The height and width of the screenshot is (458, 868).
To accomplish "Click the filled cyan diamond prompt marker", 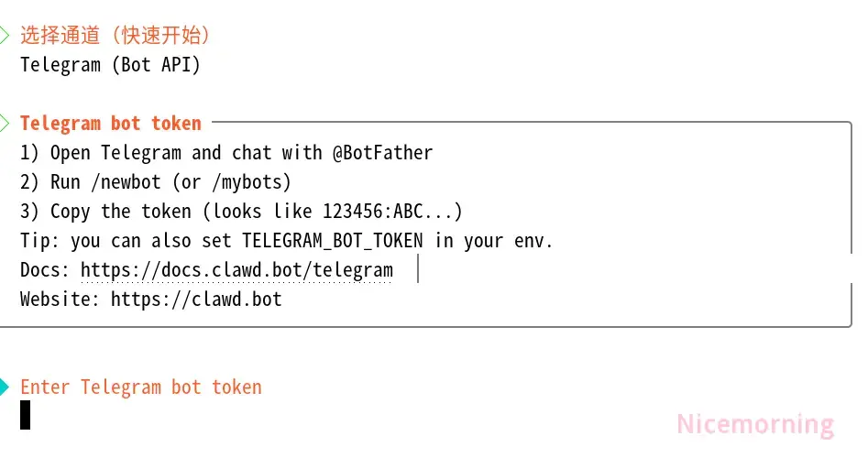I will [4, 387].
